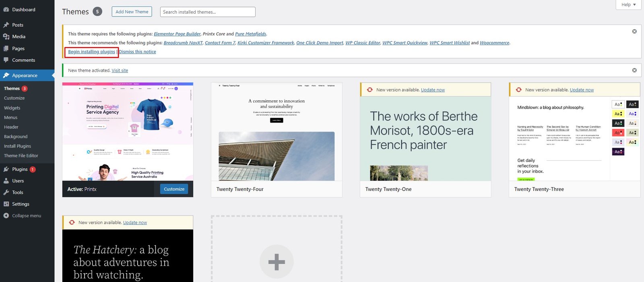The image size is (644, 282).
Task: Click the Users person icon
Action: point(6,181)
